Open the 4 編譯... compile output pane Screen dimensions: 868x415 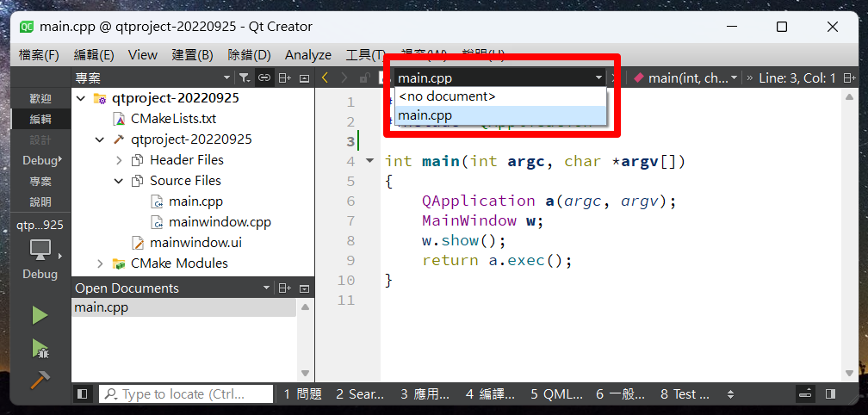point(491,394)
